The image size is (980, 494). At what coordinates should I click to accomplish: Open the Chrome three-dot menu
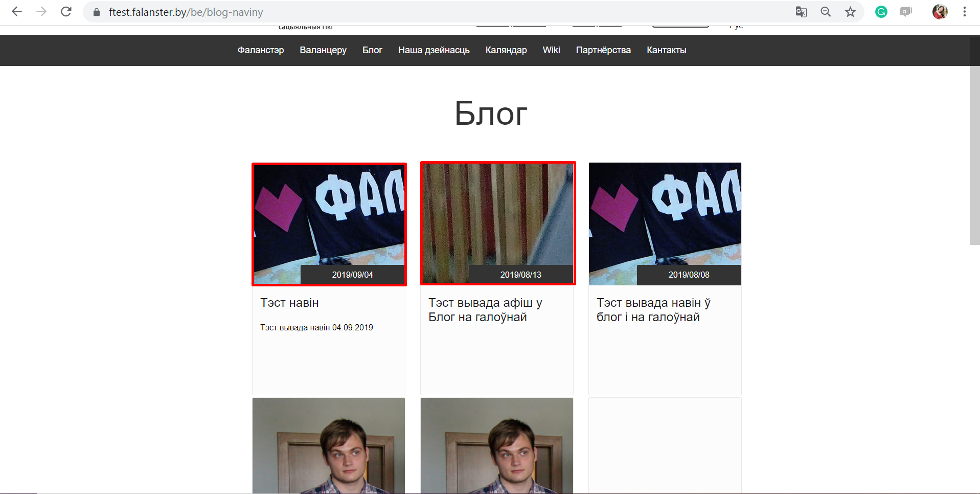pyautogui.click(x=965, y=12)
